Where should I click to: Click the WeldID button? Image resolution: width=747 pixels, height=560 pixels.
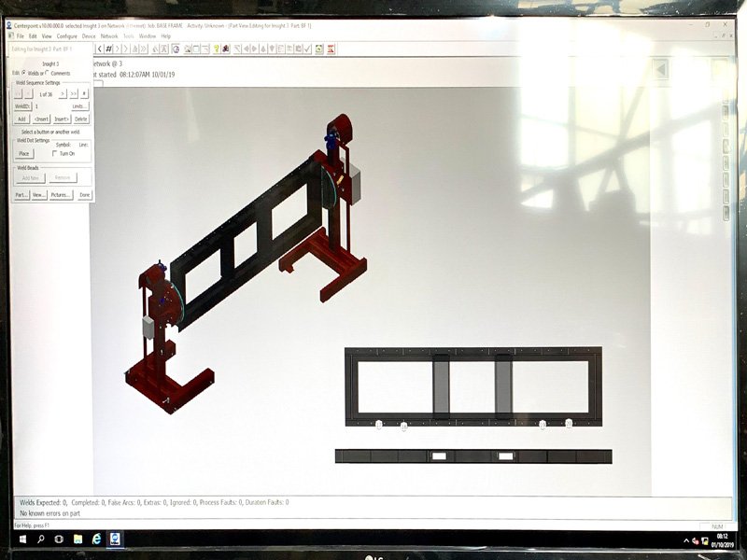point(22,106)
